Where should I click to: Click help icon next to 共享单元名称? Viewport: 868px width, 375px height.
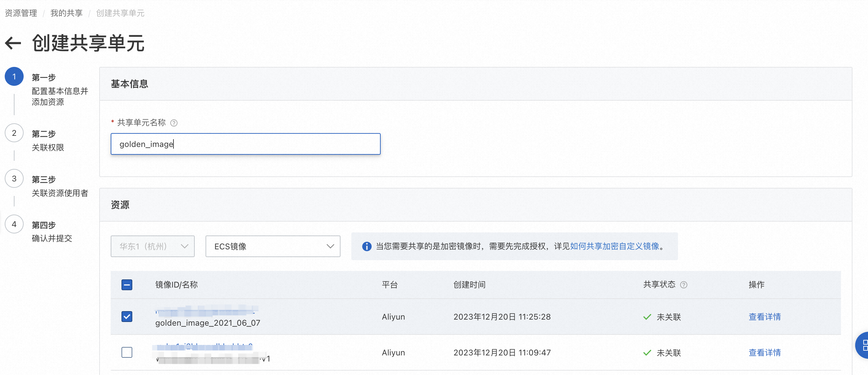(x=174, y=123)
